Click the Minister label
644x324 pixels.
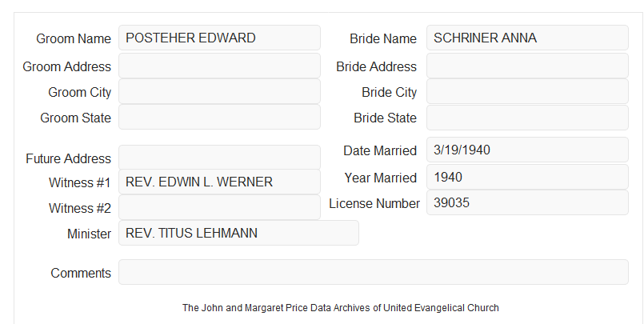(x=89, y=234)
